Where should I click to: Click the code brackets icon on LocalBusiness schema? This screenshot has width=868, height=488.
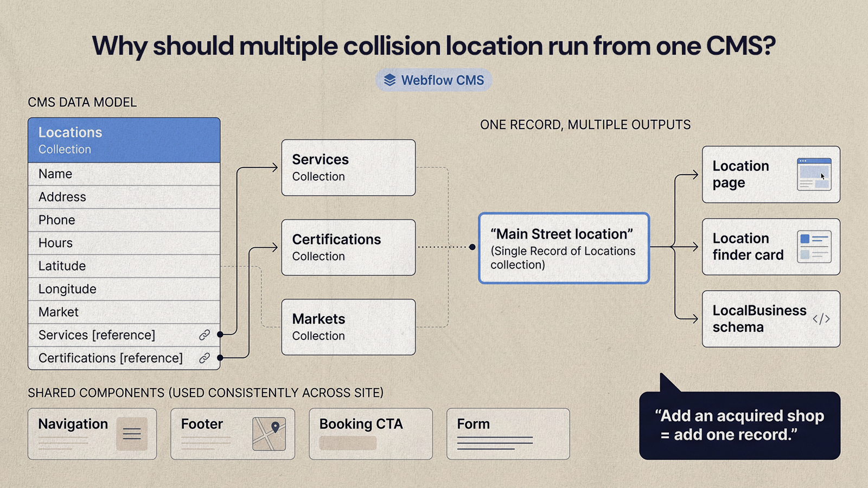[x=821, y=319]
